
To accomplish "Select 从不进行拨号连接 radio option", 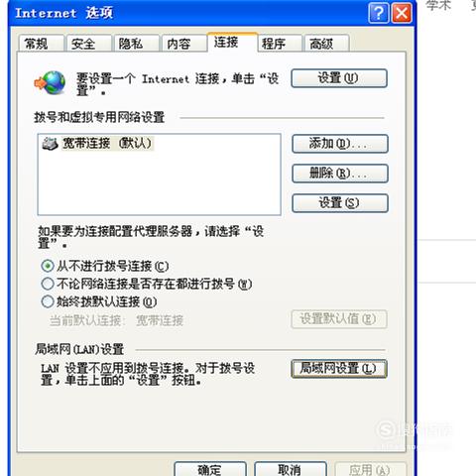I will point(48,266).
